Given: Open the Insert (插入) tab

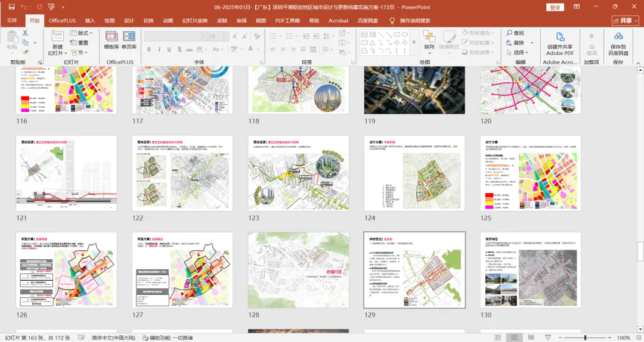Looking at the screenshot, I should pos(90,20).
